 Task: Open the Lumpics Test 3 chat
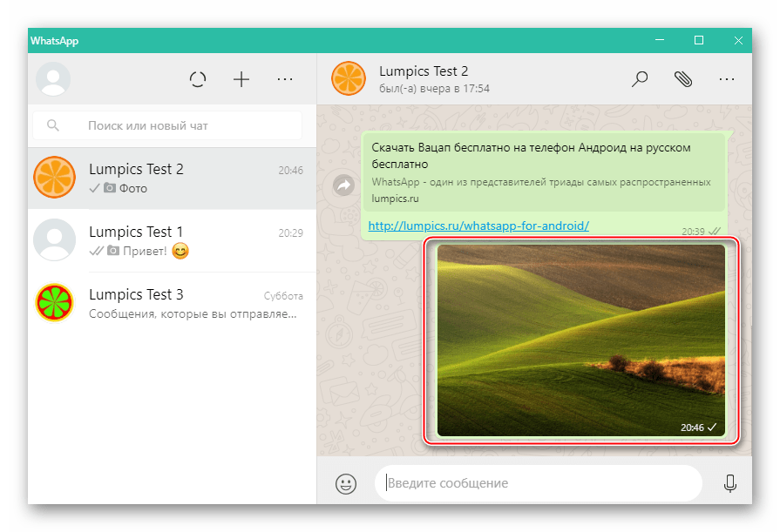(172, 303)
